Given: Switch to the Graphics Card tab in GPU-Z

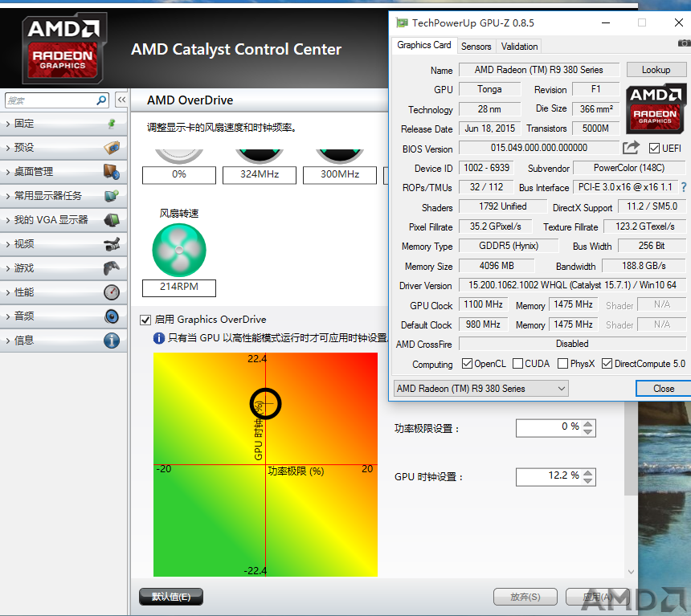Looking at the screenshot, I should click(424, 46).
